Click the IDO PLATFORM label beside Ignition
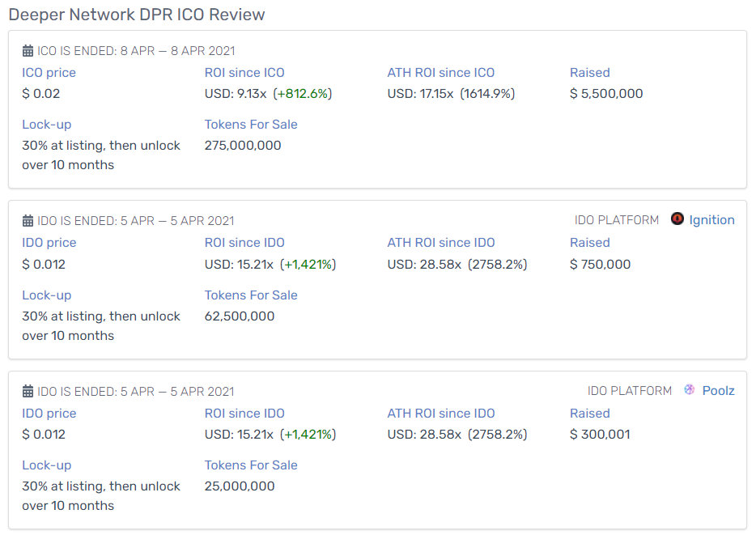 616,220
